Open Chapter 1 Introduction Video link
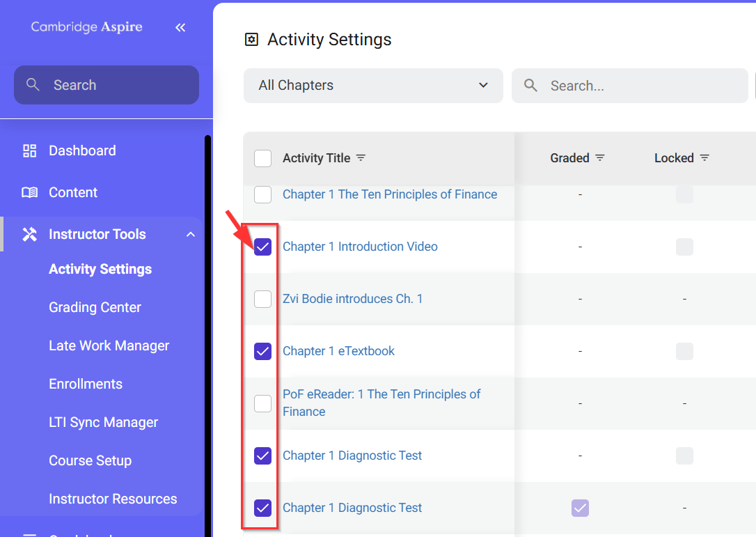 [x=360, y=247]
